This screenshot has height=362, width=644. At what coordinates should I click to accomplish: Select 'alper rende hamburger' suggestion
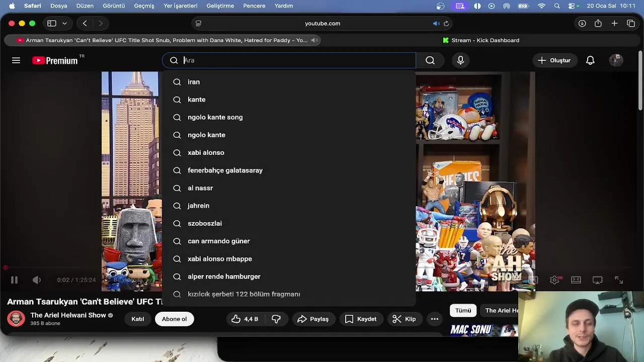[289, 277]
